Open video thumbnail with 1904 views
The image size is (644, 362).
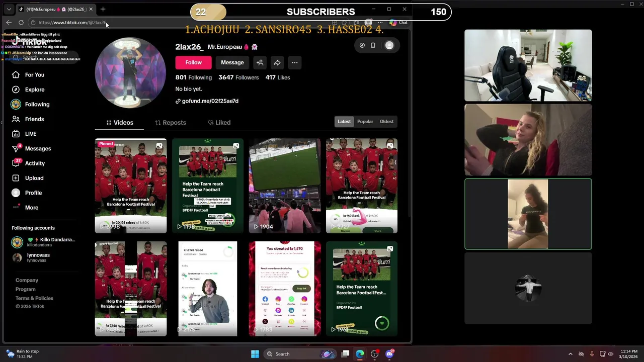click(x=285, y=186)
